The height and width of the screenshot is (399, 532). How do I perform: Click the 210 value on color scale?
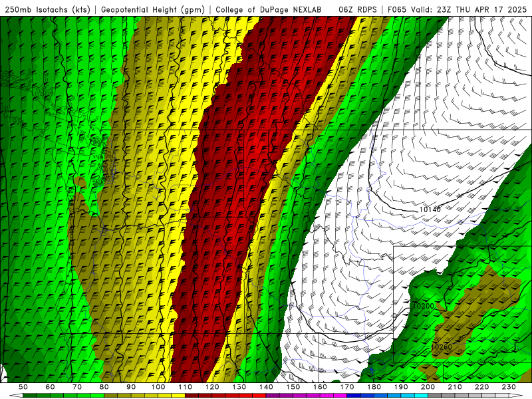click(456, 387)
